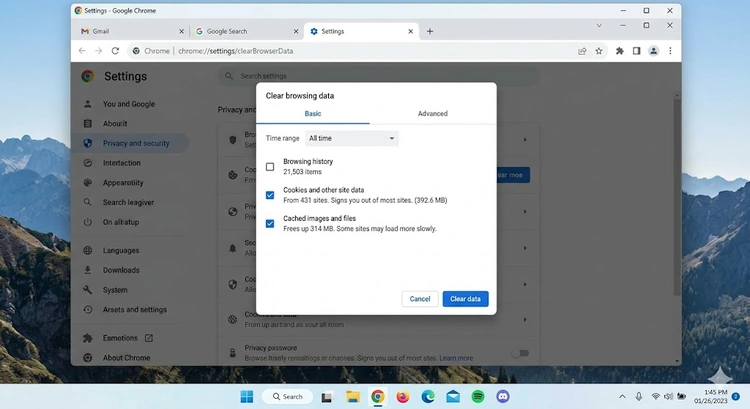The width and height of the screenshot is (750, 409).
Task: Open a new browser tab
Action: (430, 31)
